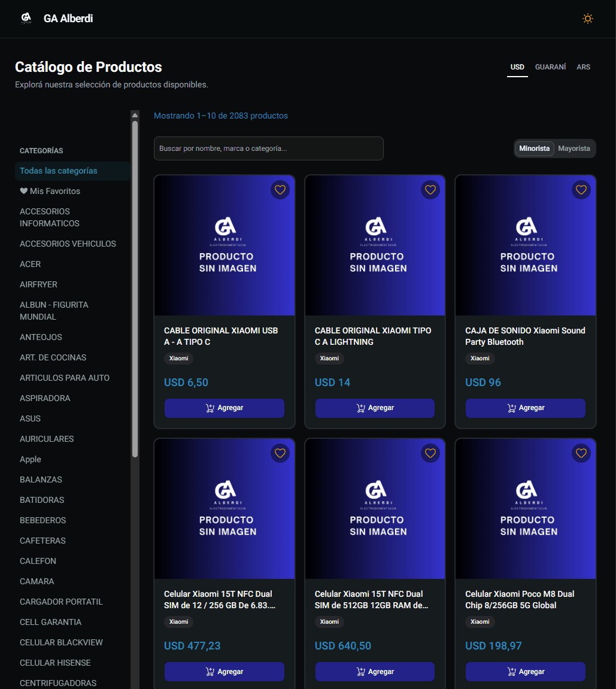
Task: Open the Xiaomi Poco M8 product image
Action: 526,509
